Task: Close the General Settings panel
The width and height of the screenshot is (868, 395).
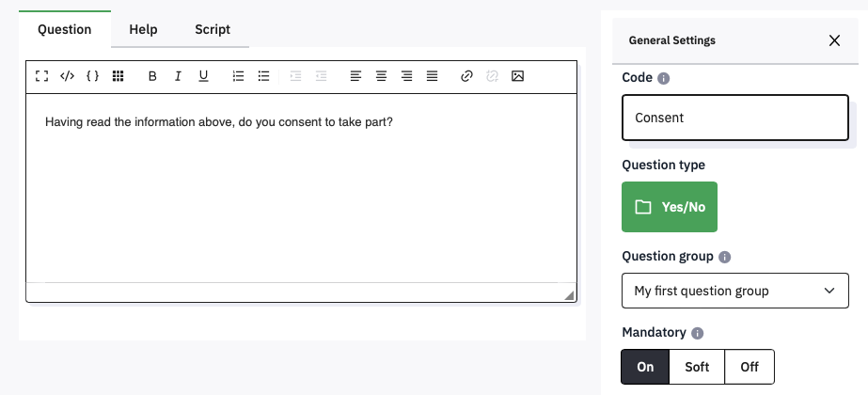Action: [834, 40]
